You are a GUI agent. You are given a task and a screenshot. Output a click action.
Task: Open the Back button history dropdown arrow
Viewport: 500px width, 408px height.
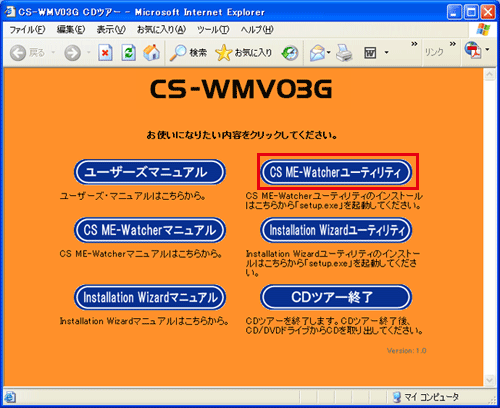pos(53,52)
